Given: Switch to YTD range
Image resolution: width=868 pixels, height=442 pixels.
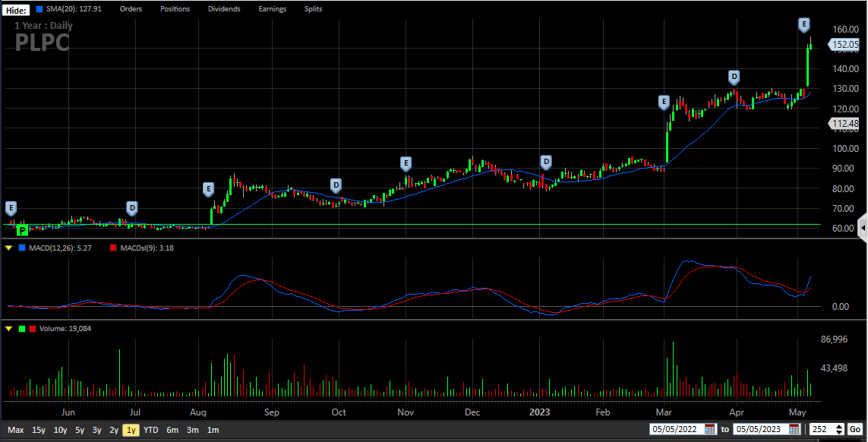Looking at the screenshot, I should coord(150,430).
